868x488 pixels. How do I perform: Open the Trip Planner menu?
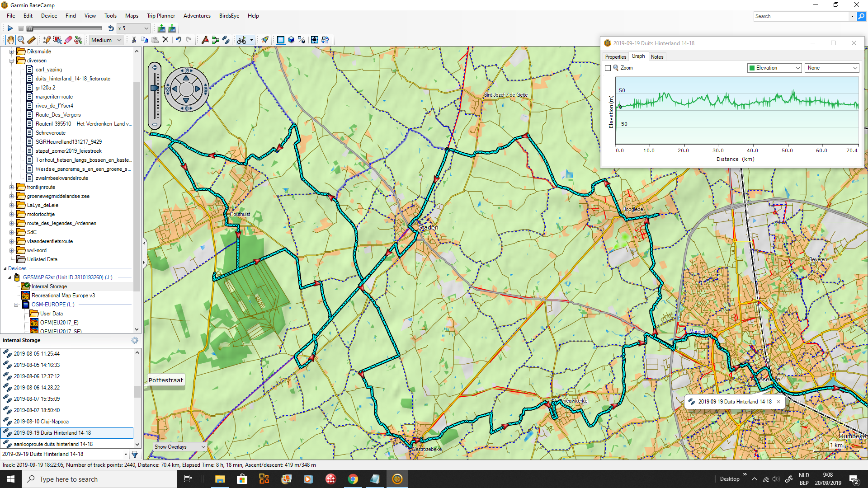[161, 16]
